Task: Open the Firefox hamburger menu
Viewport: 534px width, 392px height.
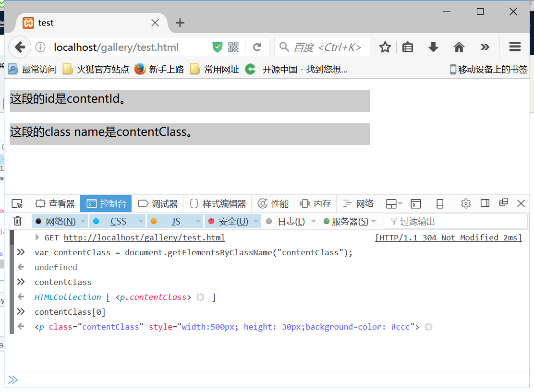Action: [x=515, y=47]
